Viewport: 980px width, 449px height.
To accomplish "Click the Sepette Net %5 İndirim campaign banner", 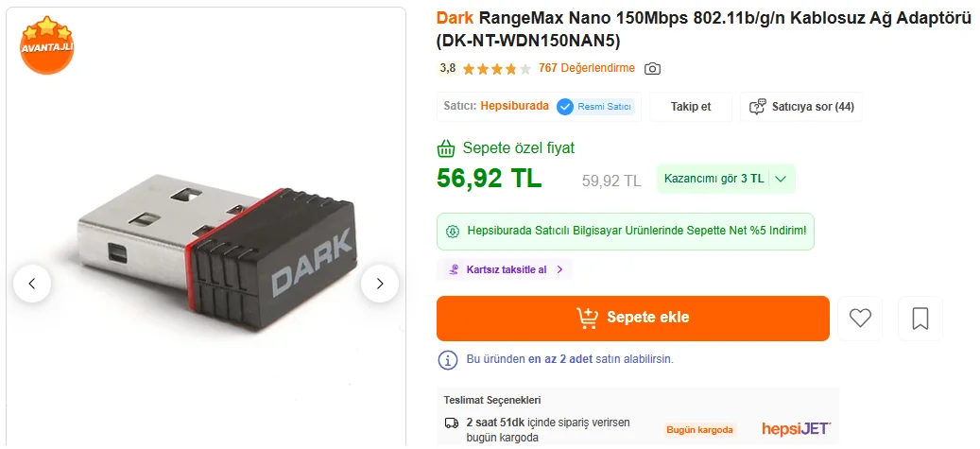I will 625,231.
